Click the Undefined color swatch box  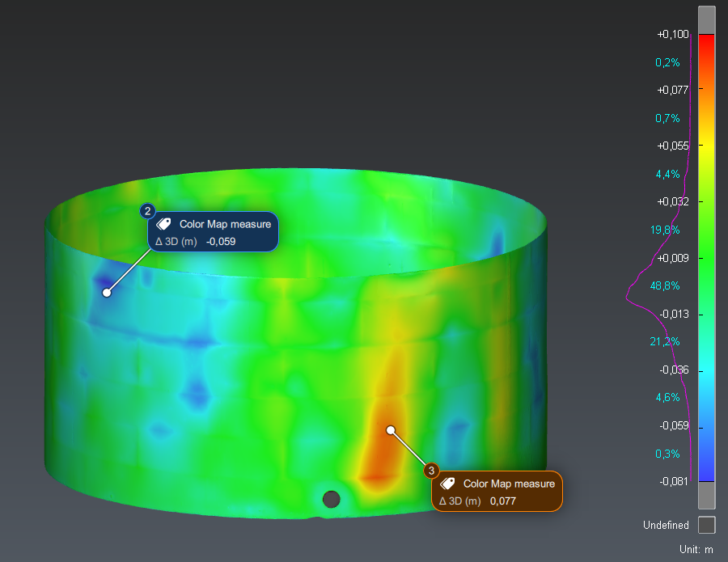pyautogui.click(x=706, y=525)
